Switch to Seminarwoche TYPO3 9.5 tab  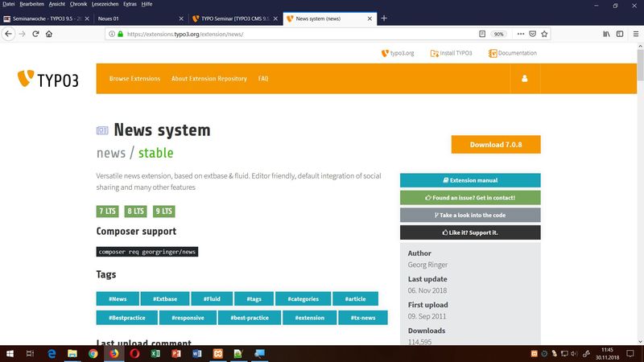[47, 19]
